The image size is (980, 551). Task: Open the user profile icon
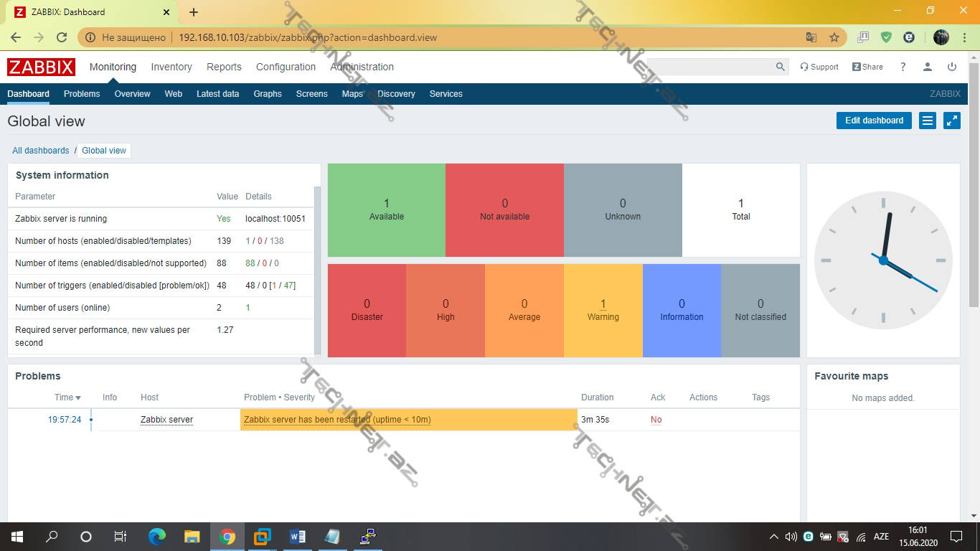tap(928, 67)
